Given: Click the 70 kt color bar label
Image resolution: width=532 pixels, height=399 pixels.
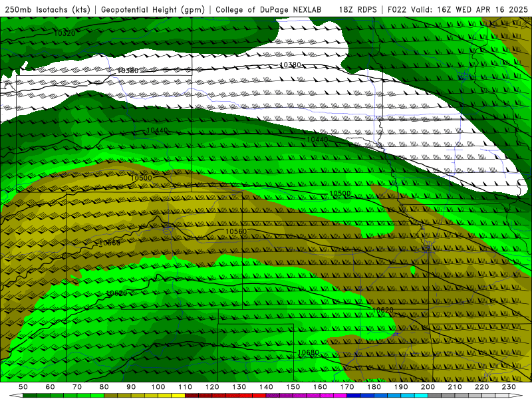Looking at the screenshot, I should tap(77, 387).
